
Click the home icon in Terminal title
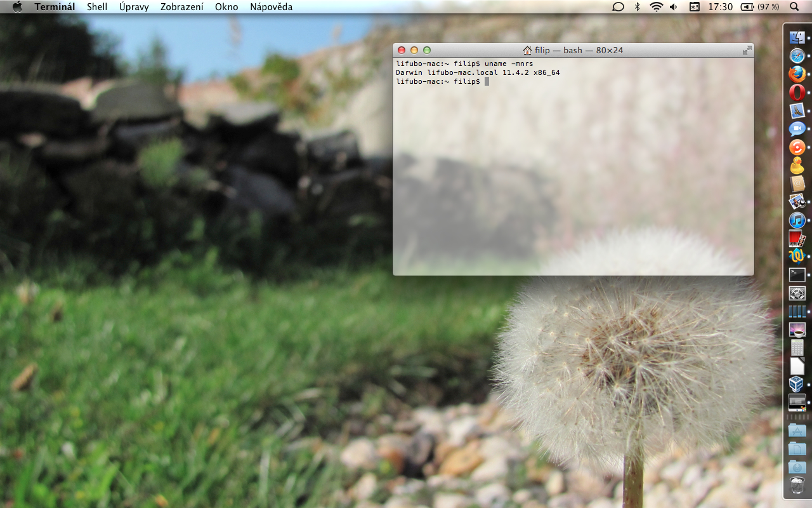coord(527,50)
